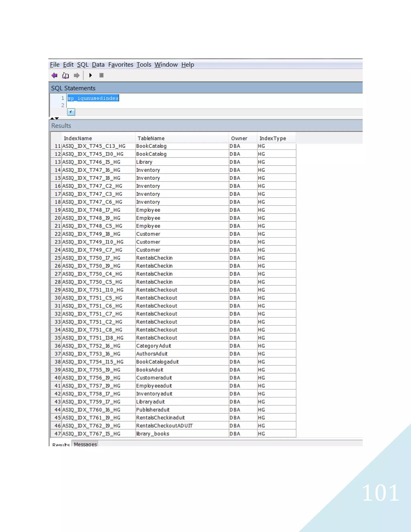This screenshot has height=532, width=411.
Task: Click the scroll-left arrow in SQL pane
Action: [71, 112]
